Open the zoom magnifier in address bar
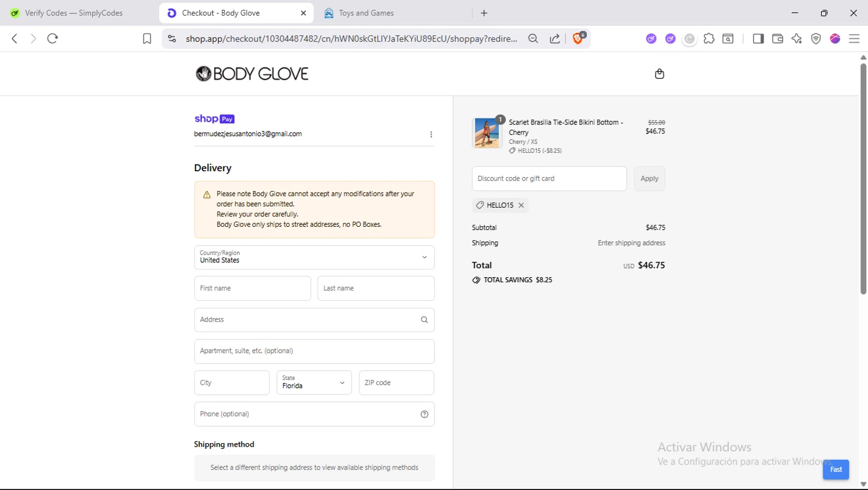This screenshot has width=868, height=490. 533,39
